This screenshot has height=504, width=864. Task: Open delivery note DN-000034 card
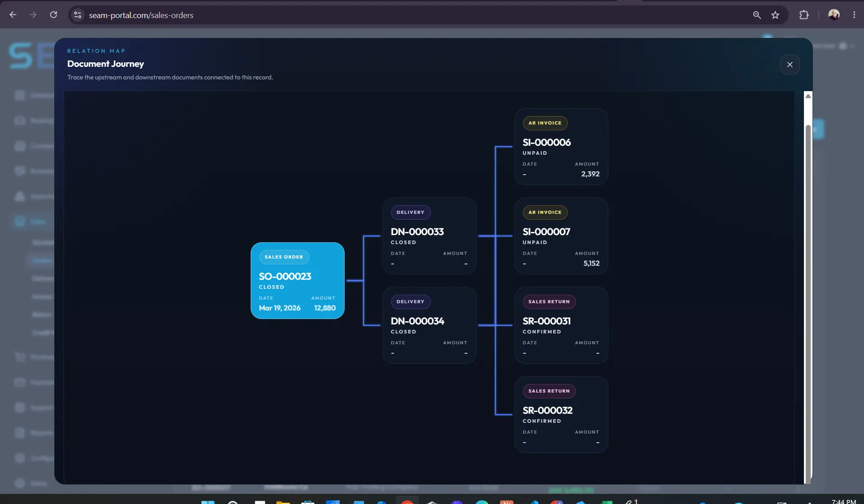click(429, 325)
